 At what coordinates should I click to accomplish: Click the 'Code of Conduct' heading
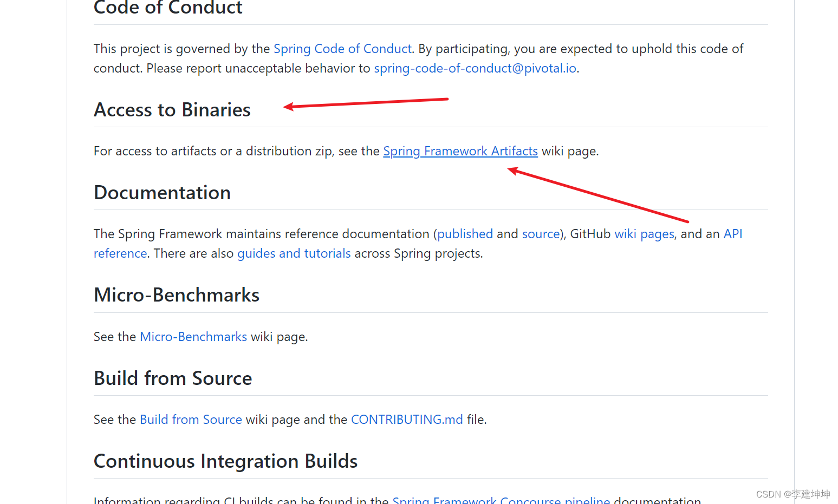[168, 8]
